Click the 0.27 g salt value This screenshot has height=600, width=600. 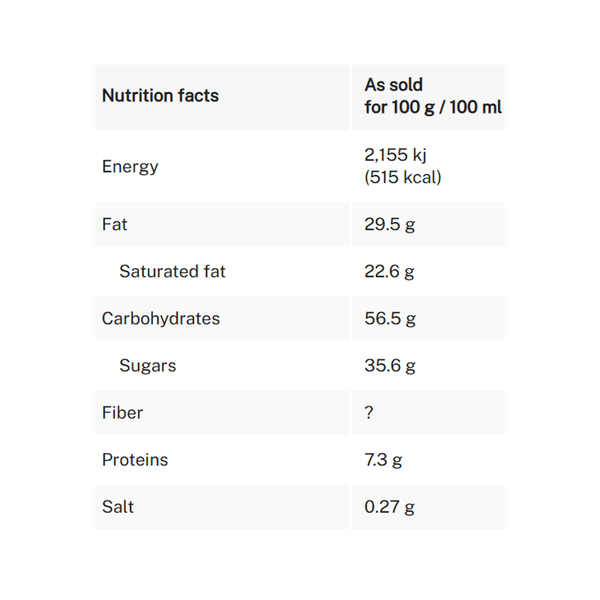pos(390,507)
